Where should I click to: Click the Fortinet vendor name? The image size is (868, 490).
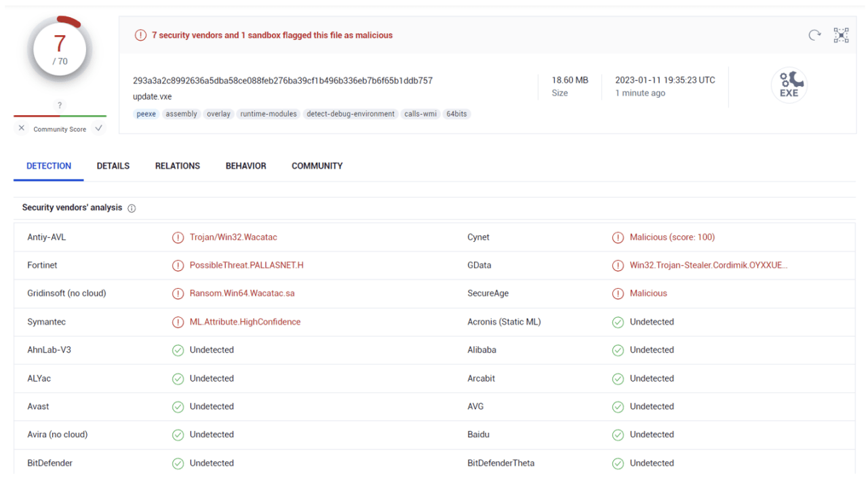(43, 266)
